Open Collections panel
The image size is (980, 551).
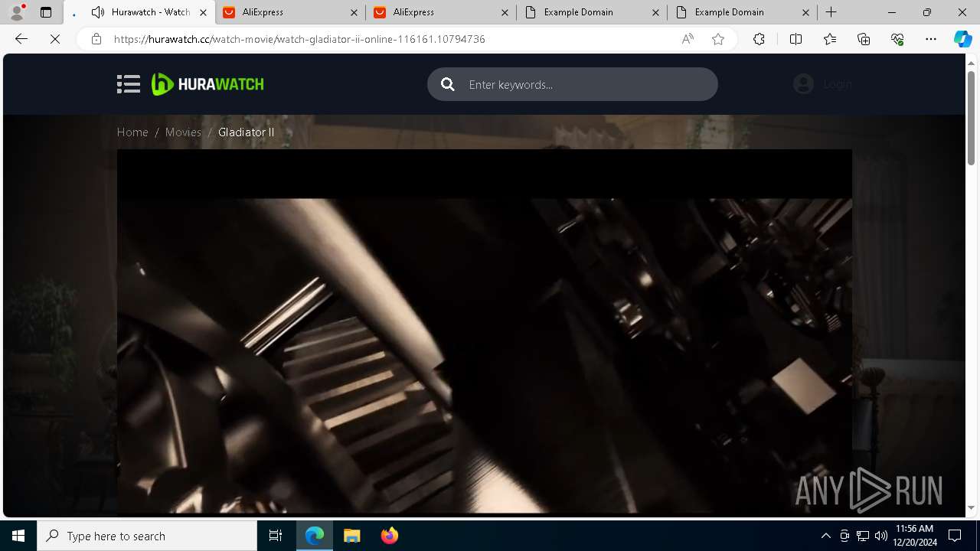(864, 39)
